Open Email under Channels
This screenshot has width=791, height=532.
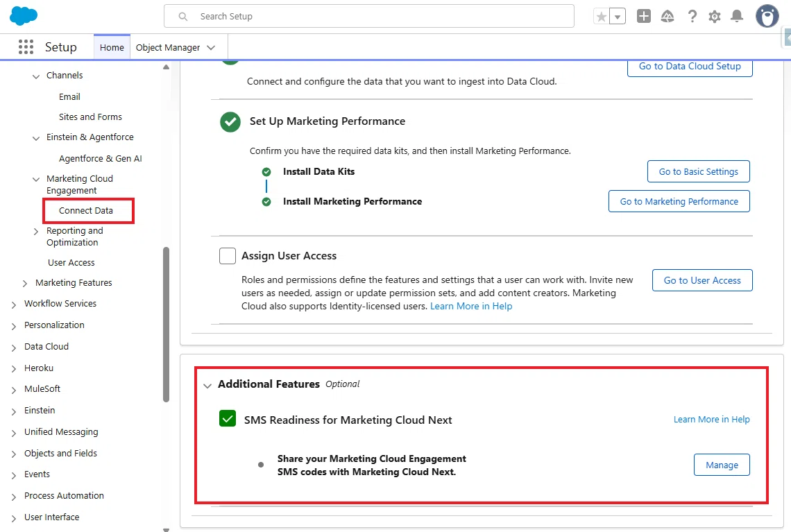(x=69, y=96)
